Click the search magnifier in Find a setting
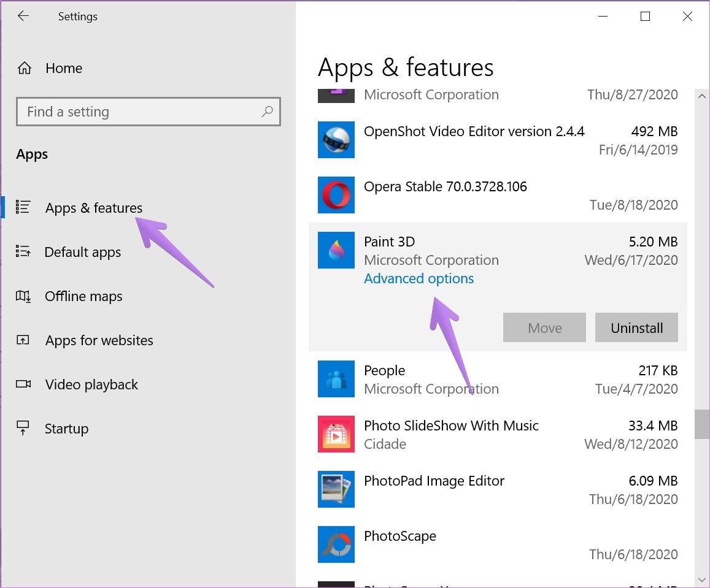 coord(268,112)
